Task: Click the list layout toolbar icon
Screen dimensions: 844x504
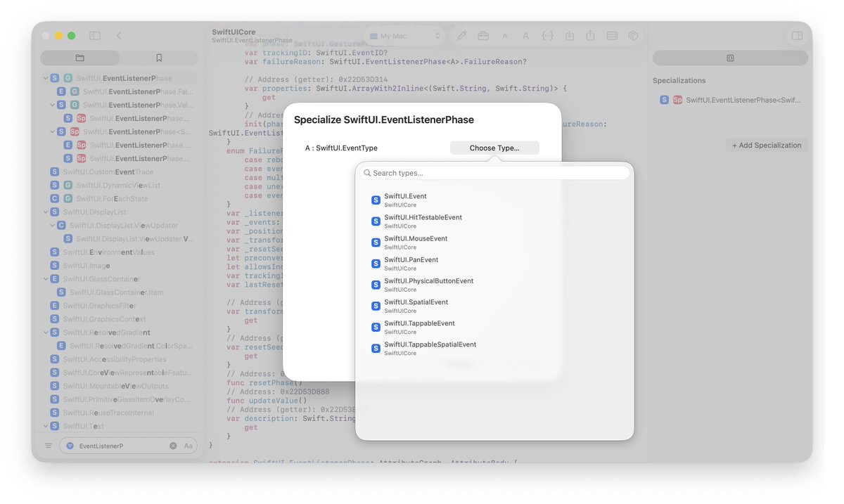Action: (x=612, y=35)
